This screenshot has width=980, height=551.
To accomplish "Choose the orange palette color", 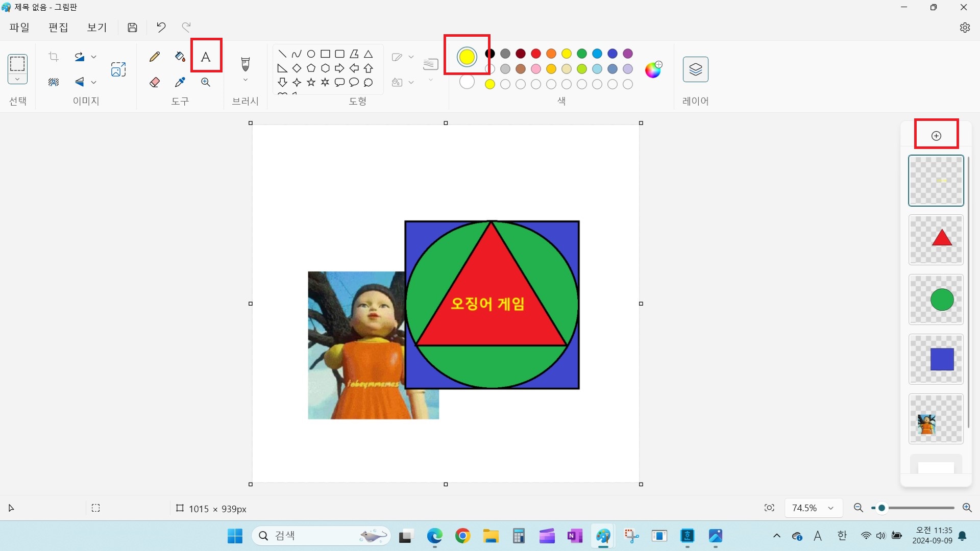I will click(551, 54).
